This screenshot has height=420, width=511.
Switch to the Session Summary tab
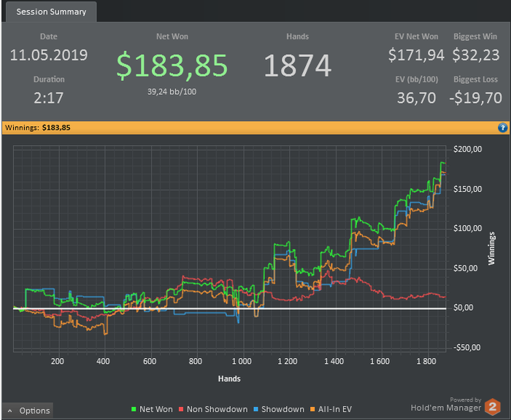[x=51, y=12]
